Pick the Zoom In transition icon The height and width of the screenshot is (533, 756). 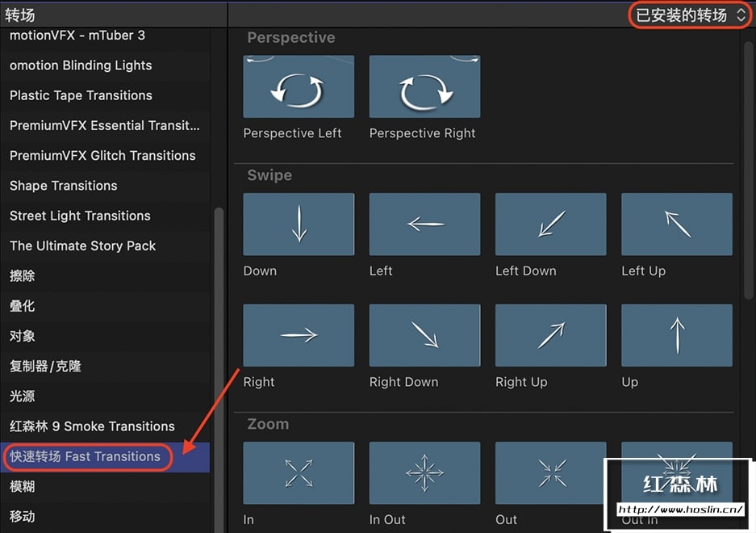coord(299,472)
